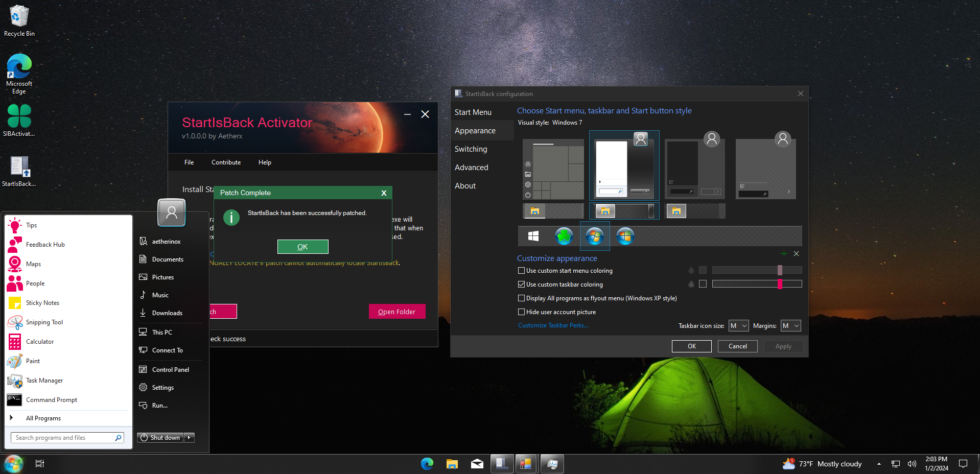Screen dimensions: 980x474
Task: Adjust the start menu coloring opacity slider
Action: [x=757, y=270]
